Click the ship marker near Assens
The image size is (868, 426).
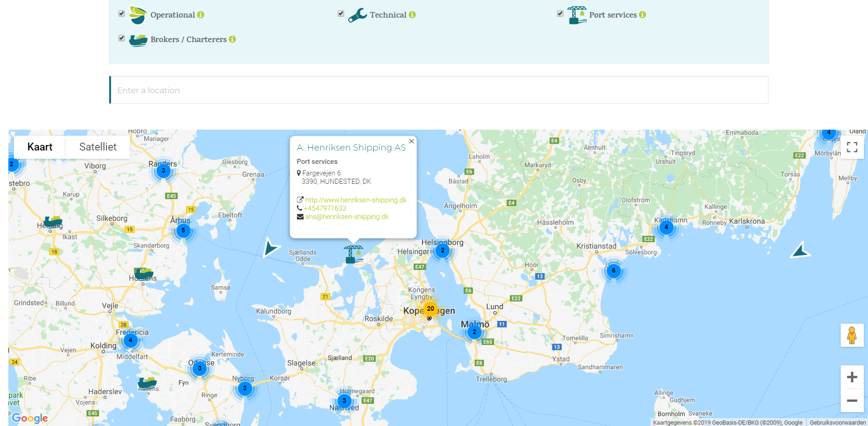tap(147, 383)
